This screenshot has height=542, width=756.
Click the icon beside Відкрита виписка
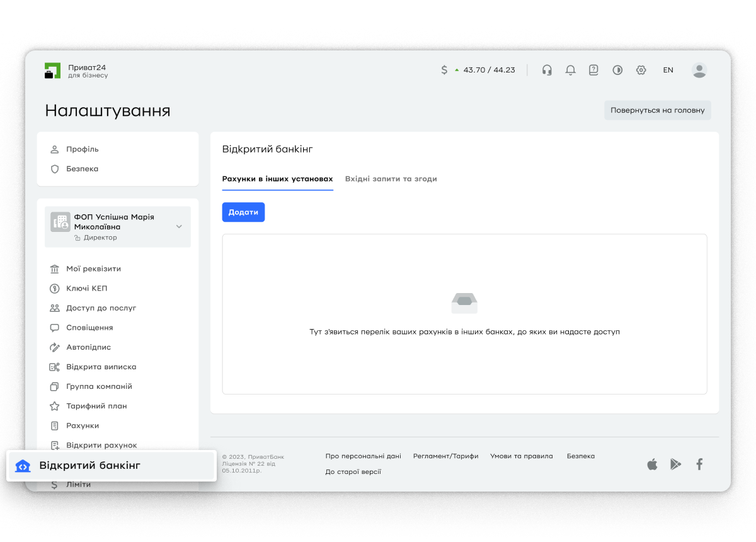[x=54, y=367]
